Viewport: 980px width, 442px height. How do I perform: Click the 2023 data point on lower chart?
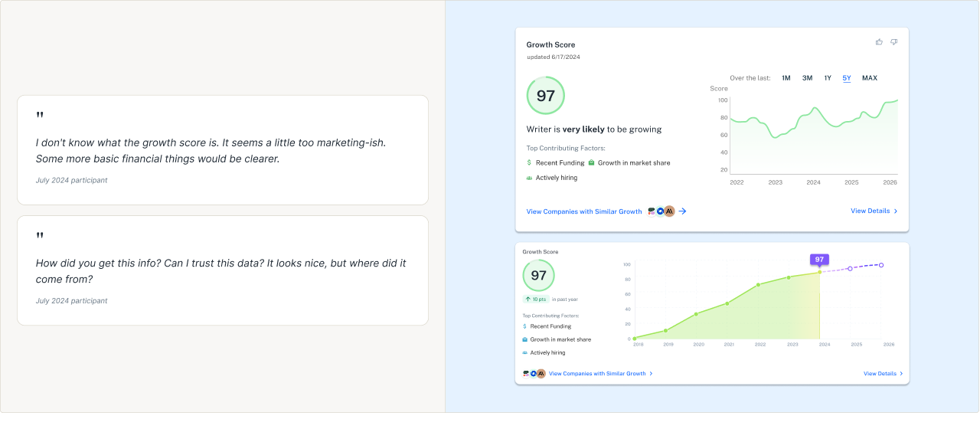tap(789, 277)
